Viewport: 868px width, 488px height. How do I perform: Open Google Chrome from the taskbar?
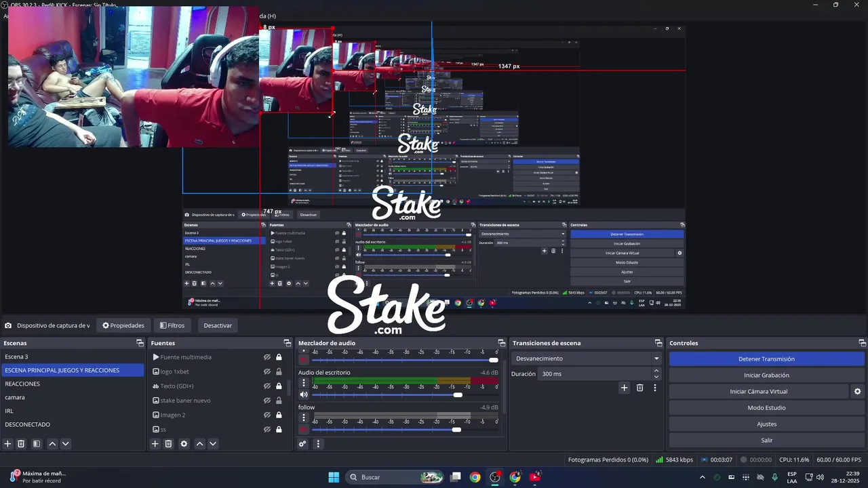pos(475,477)
